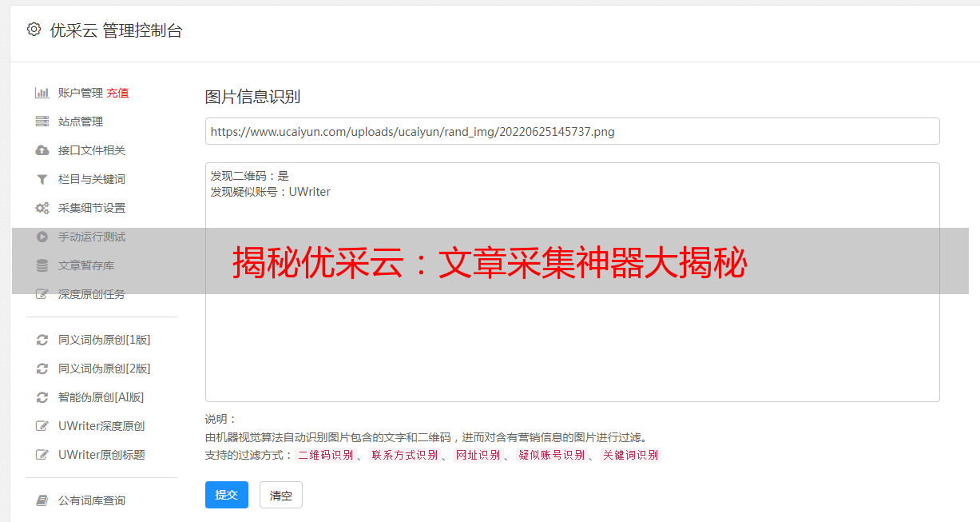Screen dimensions: 980x522
Task: Click the book icon beside 公有词库查询
Action: click(42, 500)
